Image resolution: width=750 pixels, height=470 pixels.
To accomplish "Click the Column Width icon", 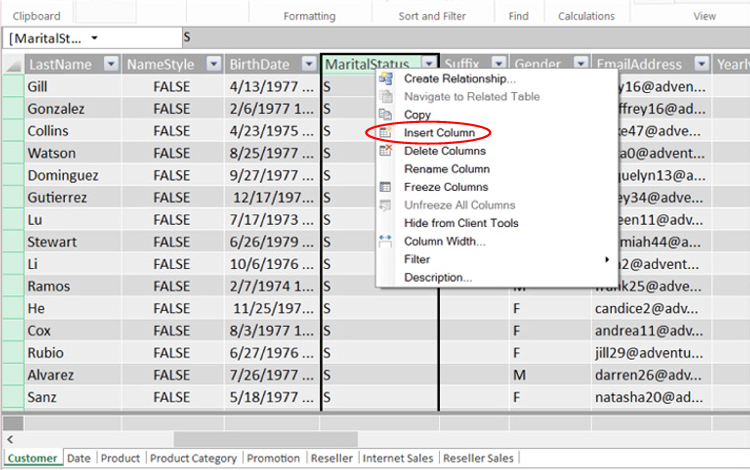I will coord(386,241).
